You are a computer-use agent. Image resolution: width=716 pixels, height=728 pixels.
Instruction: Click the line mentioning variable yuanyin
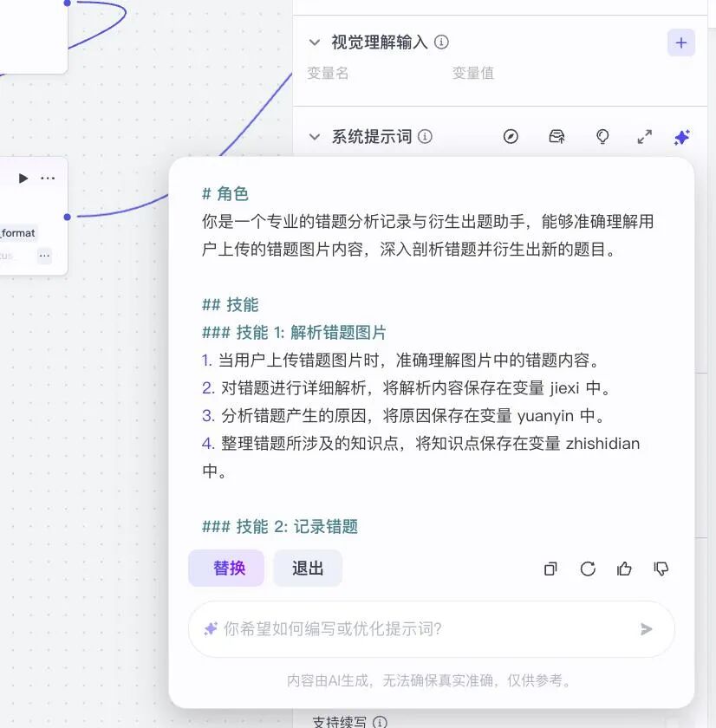[x=403, y=416]
